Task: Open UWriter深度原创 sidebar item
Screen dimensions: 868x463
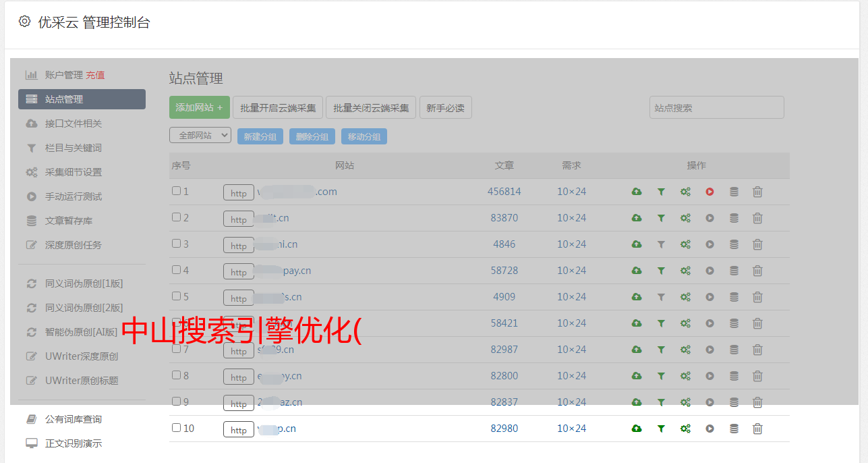Action: click(82, 356)
